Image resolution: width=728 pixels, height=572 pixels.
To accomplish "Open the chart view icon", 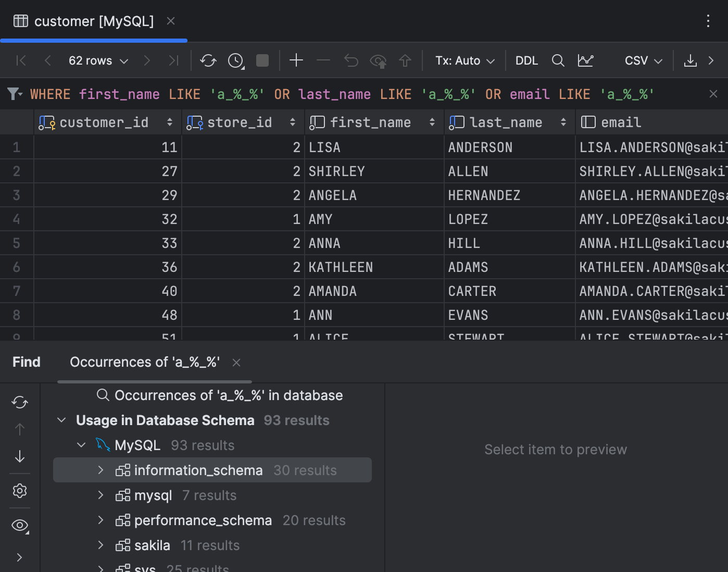I will [x=585, y=60].
